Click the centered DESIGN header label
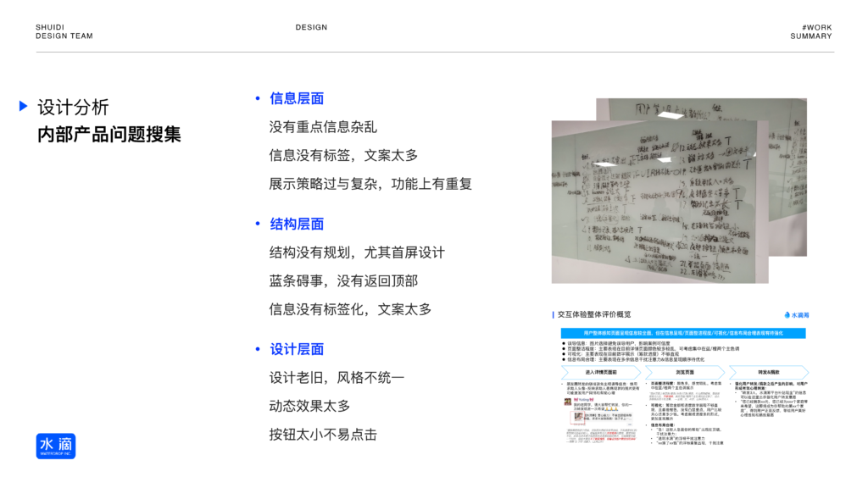Screen dimensions: 868x488 311,27
